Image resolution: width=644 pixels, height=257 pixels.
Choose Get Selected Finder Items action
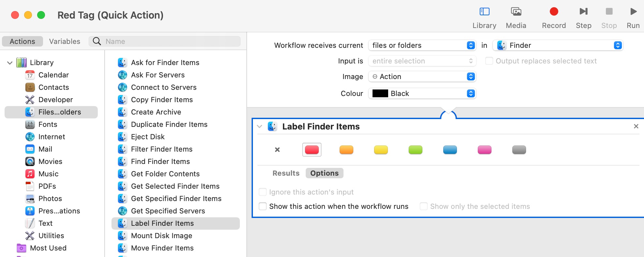(175, 186)
